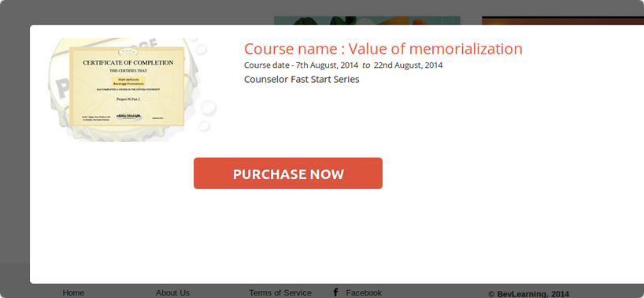644x298 pixels.
Task: Click the course date range text
Action: 343,65
